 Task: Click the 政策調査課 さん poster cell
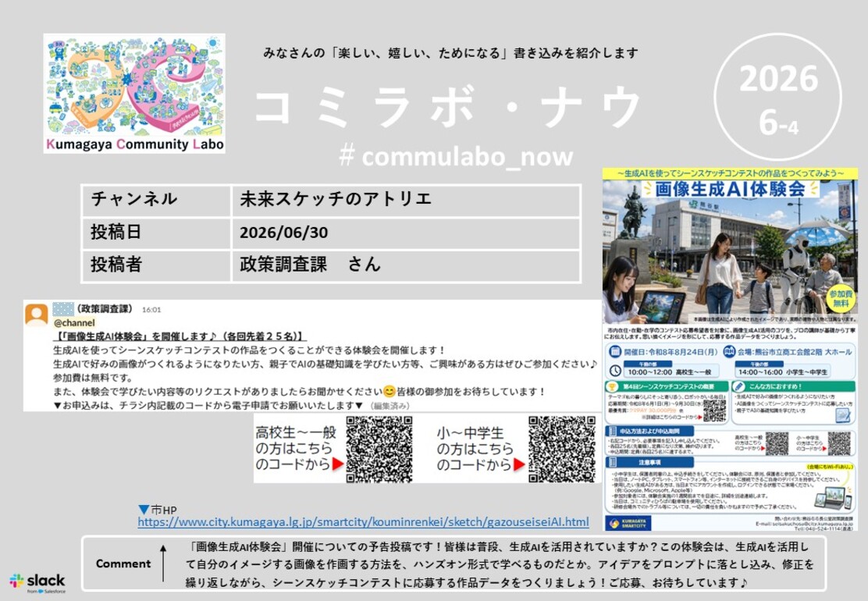click(x=406, y=265)
